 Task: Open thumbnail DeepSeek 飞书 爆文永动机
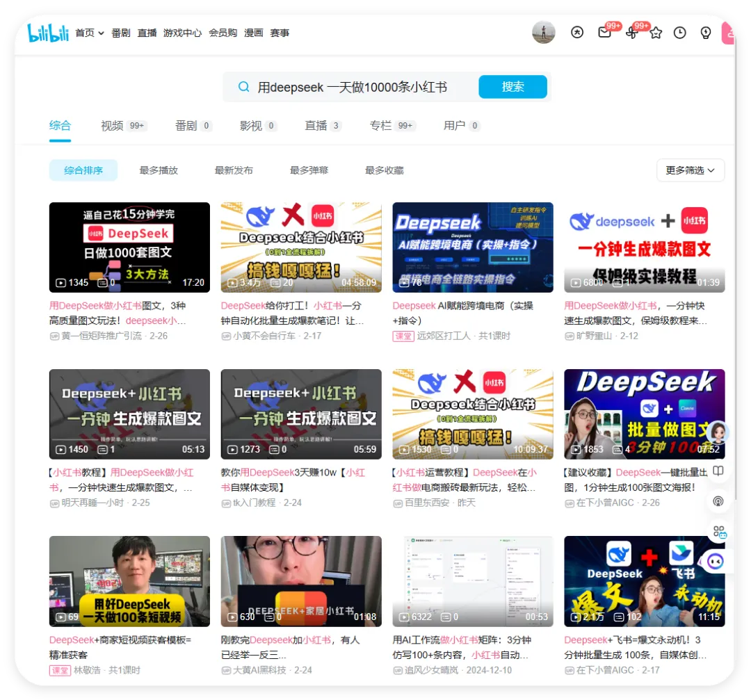(x=644, y=581)
